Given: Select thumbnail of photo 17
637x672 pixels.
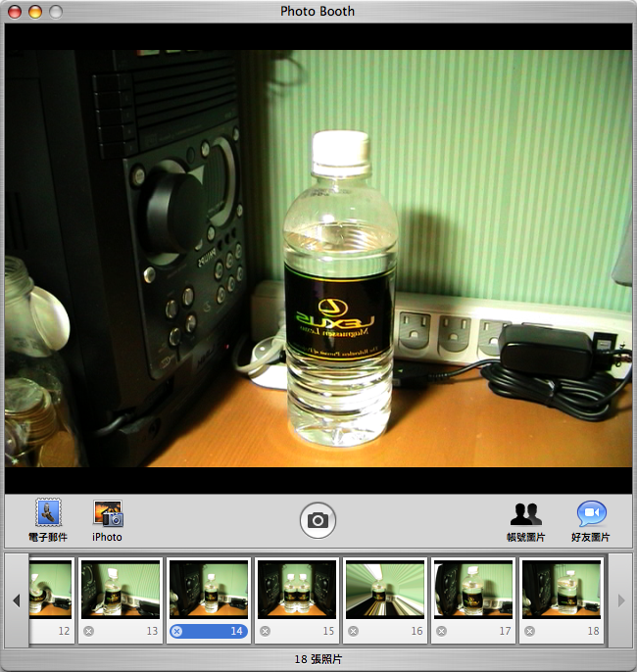Looking at the screenshot, I should (x=473, y=590).
